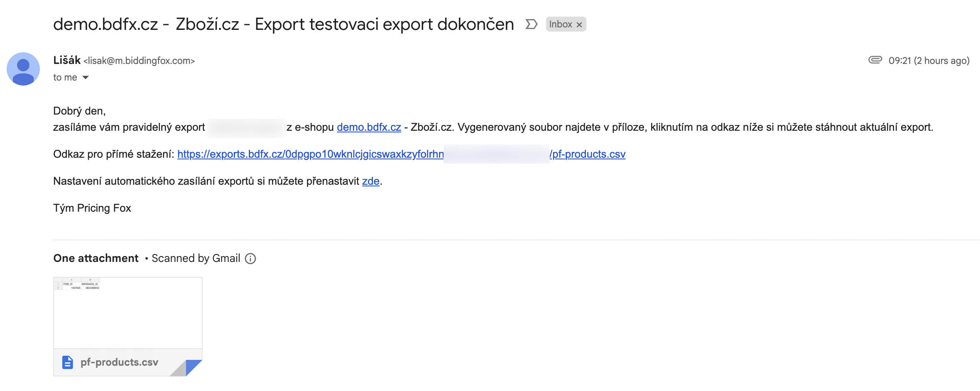Click the Lišák sender name
Image resolution: width=980 pixels, height=391 pixels.
tap(66, 59)
